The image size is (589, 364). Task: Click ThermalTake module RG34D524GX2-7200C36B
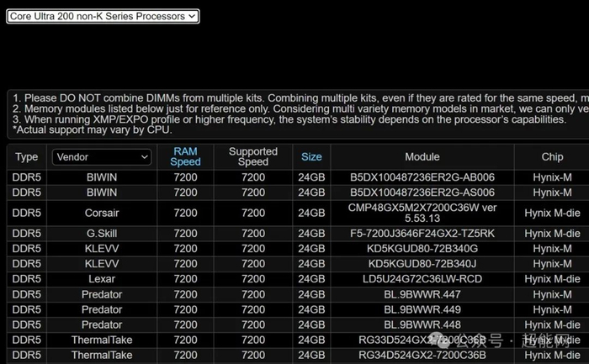[422, 355]
